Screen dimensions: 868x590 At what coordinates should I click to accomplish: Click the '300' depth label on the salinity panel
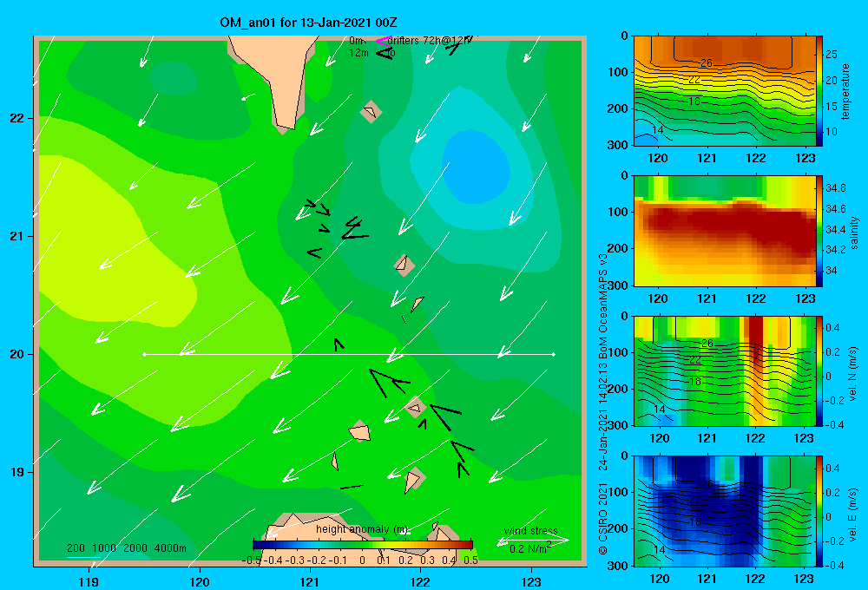[619, 285]
